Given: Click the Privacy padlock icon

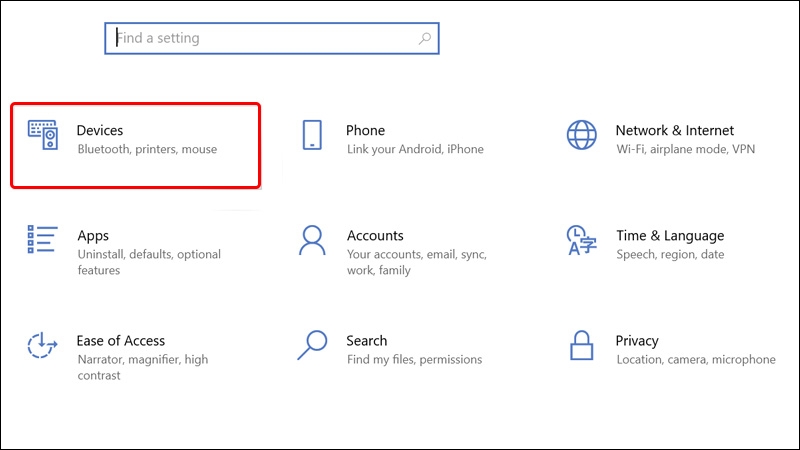Looking at the screenshot, I should point(581,345).
